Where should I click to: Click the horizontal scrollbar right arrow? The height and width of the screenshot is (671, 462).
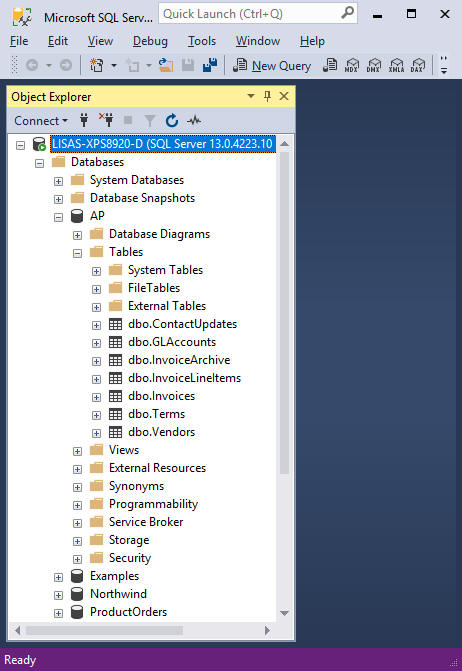click(x=267, y=630)
